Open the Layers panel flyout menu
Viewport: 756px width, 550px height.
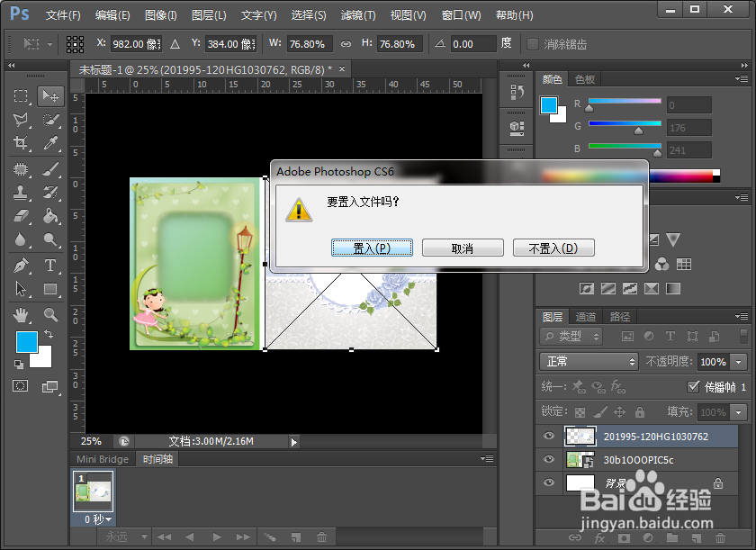(742, 317)
